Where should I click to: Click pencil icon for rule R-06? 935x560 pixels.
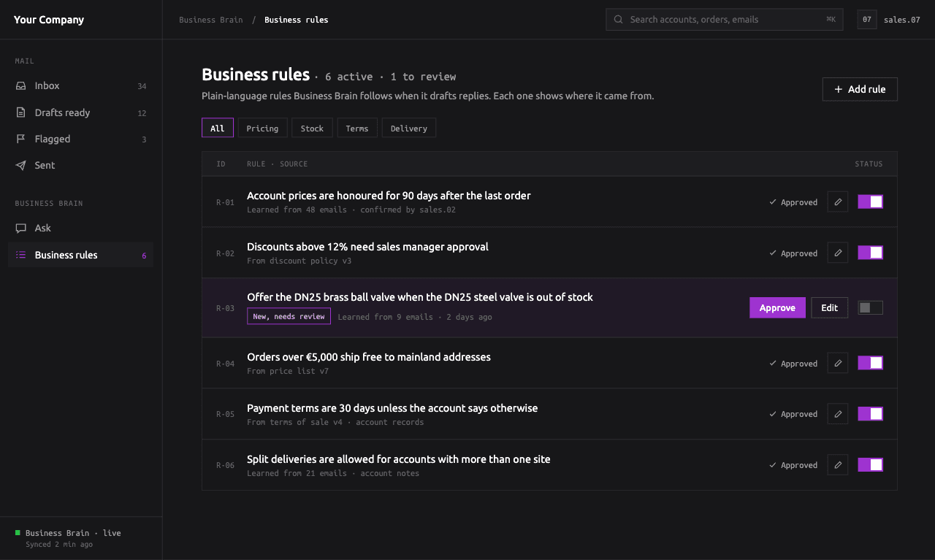838,465
